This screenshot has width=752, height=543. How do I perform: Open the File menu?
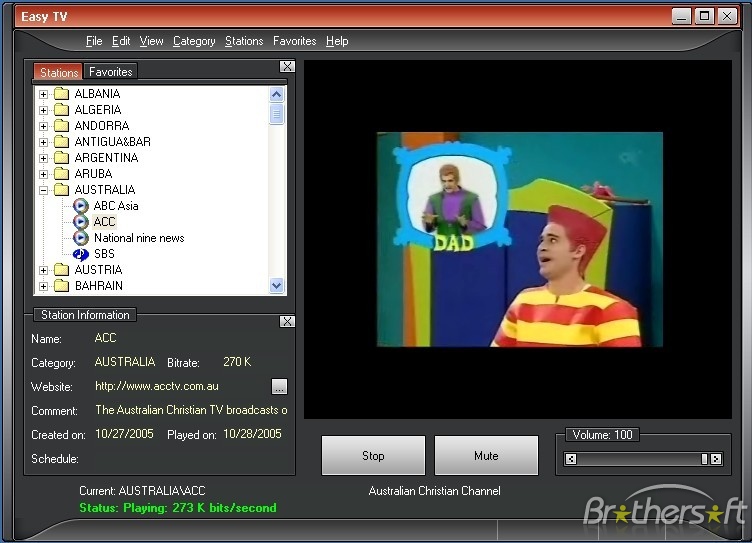pyautogui.click(x=94, y=41)
